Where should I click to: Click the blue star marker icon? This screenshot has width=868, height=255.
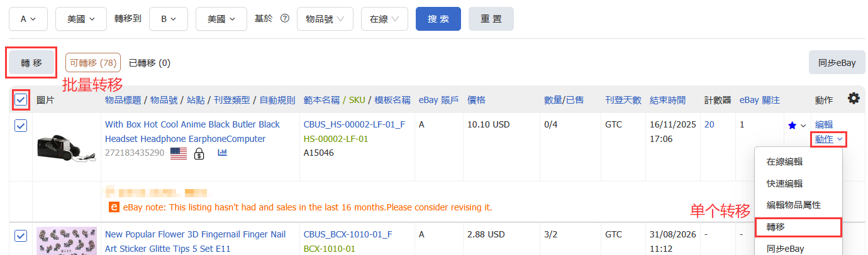pyautogui.click(x=792, y=126)
